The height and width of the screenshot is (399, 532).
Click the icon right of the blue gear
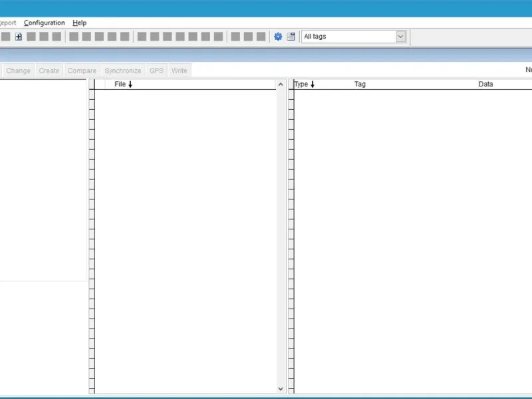pos(291,37)
